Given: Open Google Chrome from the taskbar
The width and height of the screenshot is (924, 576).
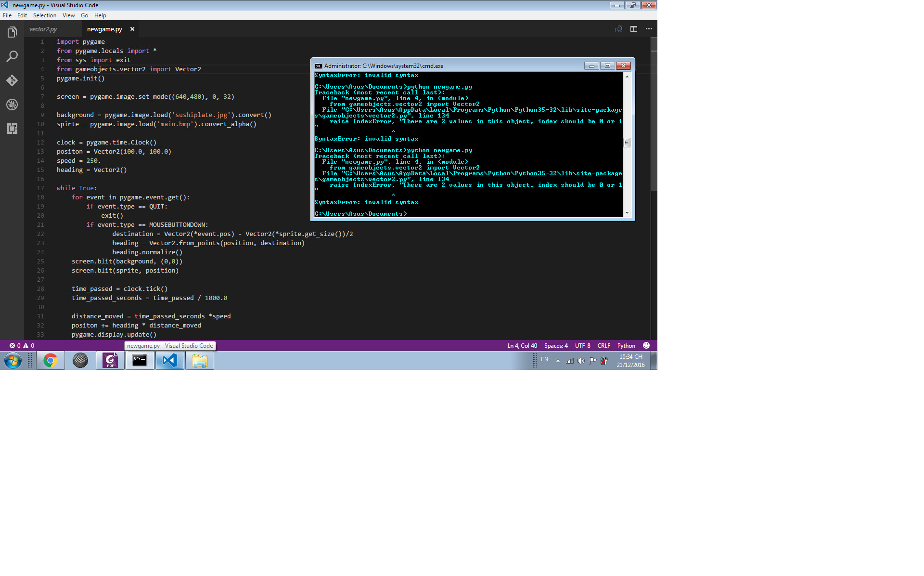Looking at the screenshot, I should pos(50,360).
